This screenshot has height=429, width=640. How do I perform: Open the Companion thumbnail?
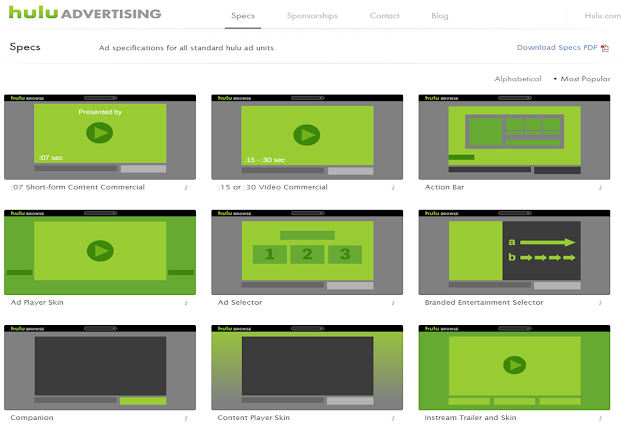point(100,368)
